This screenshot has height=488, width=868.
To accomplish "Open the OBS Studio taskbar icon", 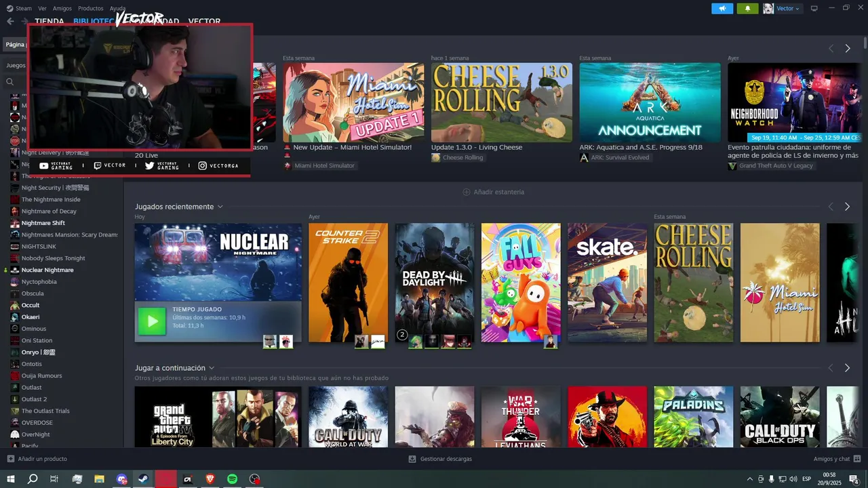I will click(254, 479).
